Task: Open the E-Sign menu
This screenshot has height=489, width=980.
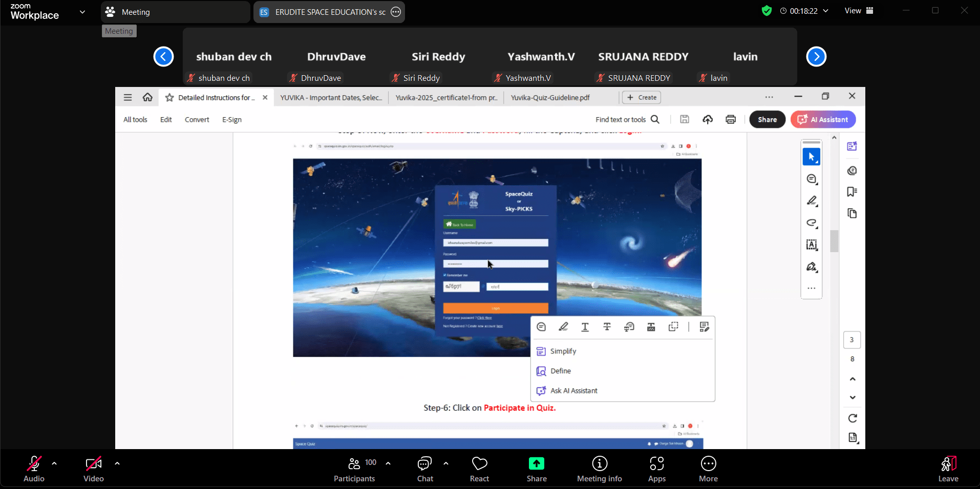Action: coord(231,120)
